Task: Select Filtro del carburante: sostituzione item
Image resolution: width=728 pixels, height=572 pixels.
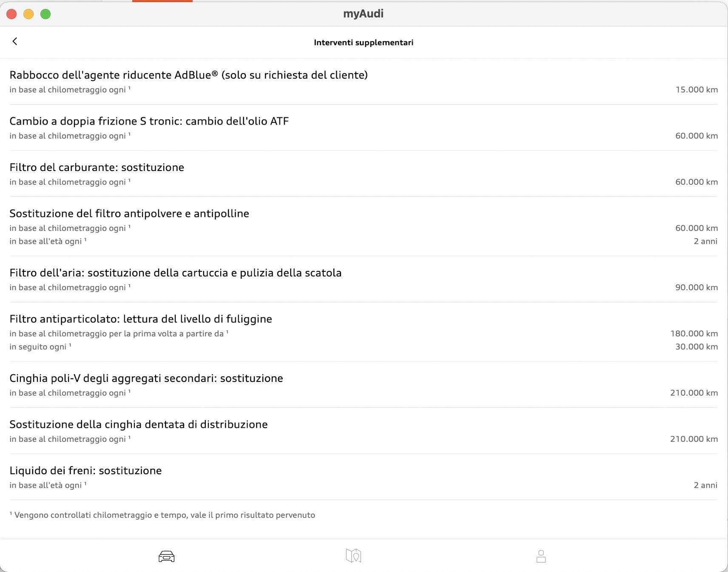Action: pyautogui.click(x=364, y=174)
